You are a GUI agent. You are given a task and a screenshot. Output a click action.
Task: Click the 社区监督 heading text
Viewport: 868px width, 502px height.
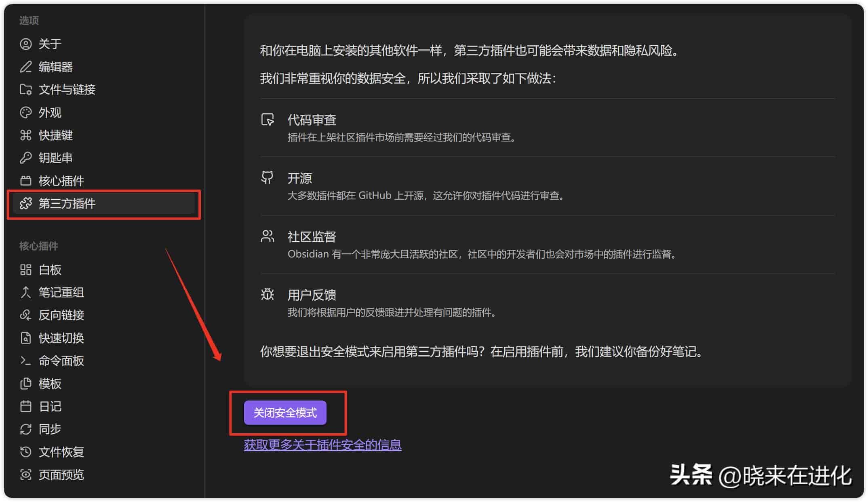tap(312, 236)
